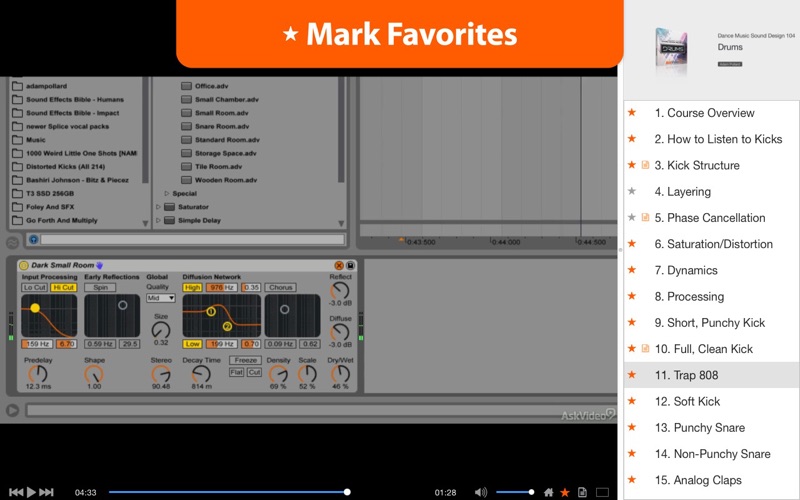
Task: Open lesson 2. How to Listen to Kicks
Action: [x=718, y=139]
